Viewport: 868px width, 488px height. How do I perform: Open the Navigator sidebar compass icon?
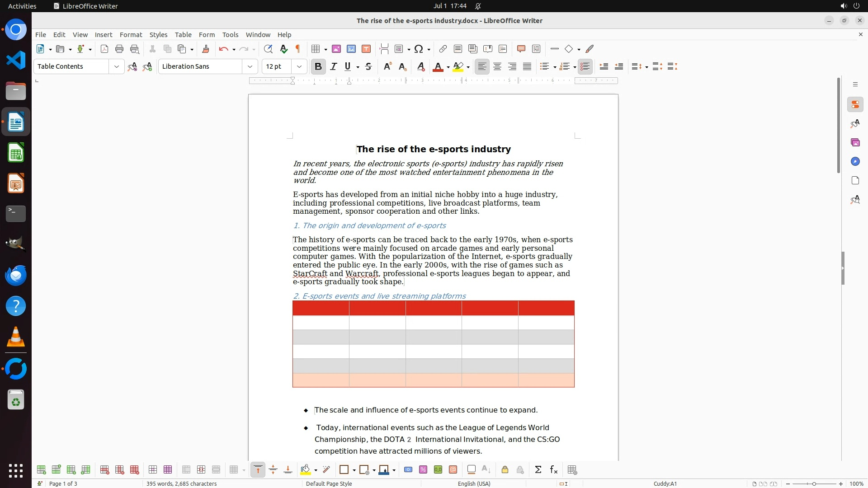[855, 162]
